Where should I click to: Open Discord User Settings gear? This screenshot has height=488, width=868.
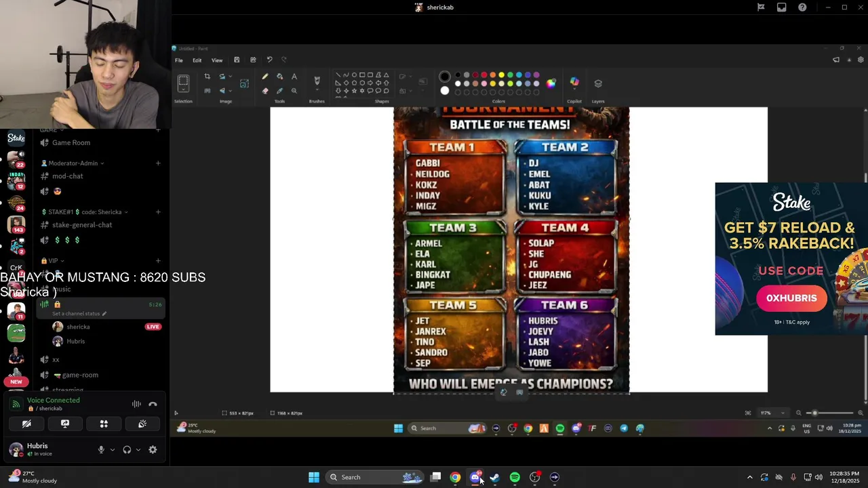click(153, 449)
